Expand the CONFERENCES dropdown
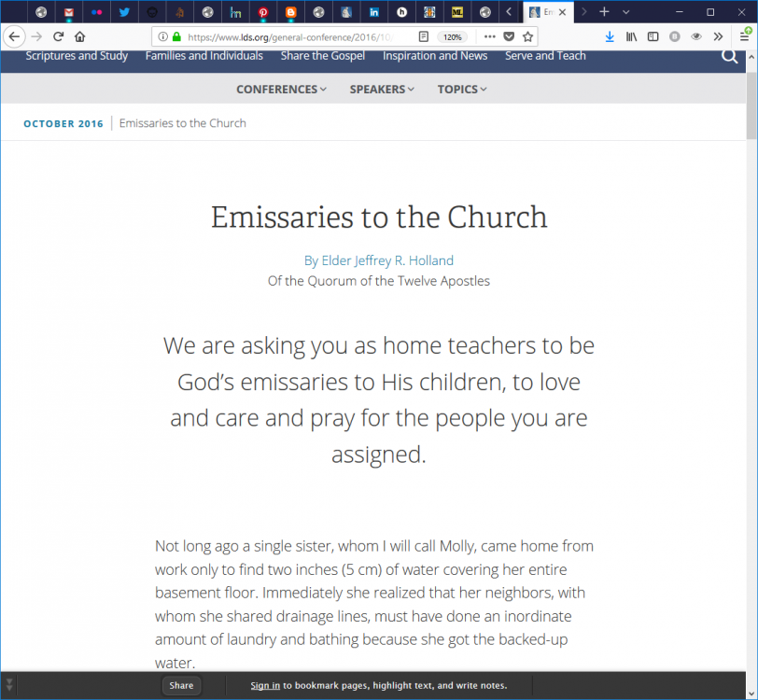The height and width of the screenshot is (700, 758). [x=281, y=90]
